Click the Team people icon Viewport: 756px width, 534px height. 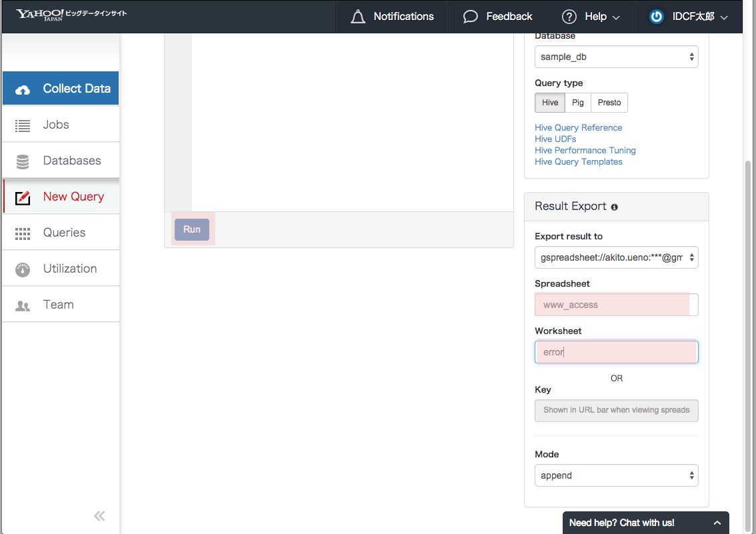coord(22,305)
